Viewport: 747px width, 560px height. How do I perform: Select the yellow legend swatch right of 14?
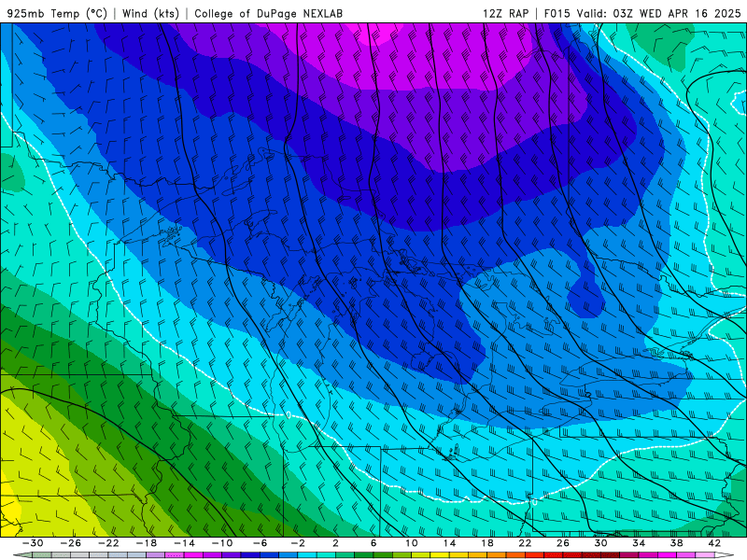point(458,555)
